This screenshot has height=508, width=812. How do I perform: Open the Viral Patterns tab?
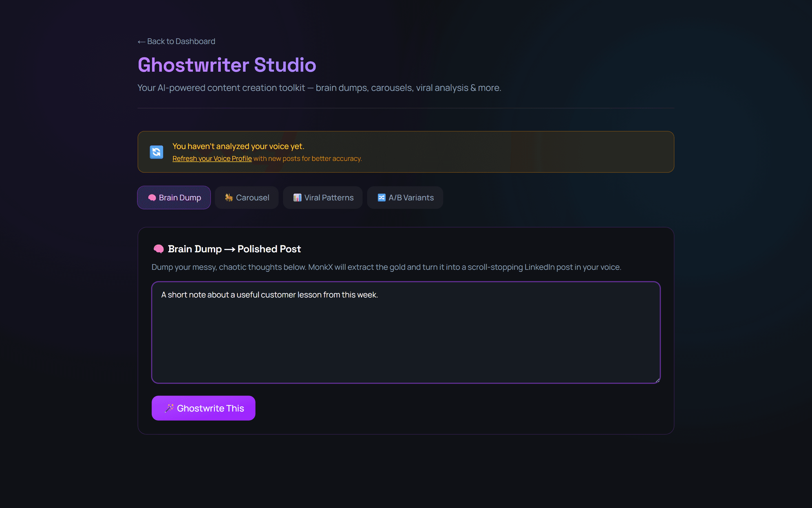click(323, 198)
